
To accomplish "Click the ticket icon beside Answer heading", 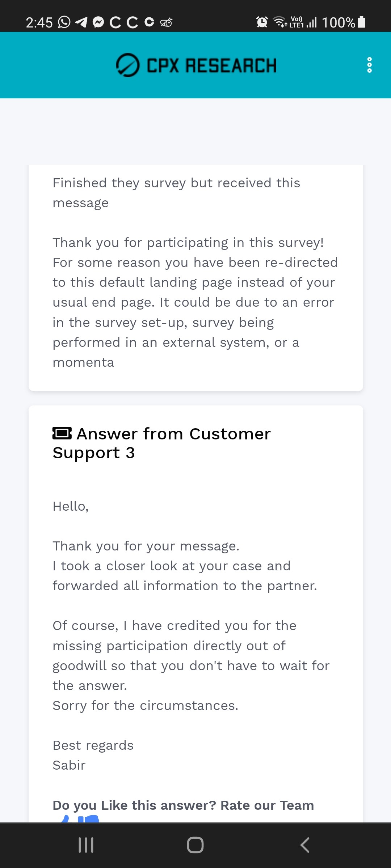I will tap(62, 433).
